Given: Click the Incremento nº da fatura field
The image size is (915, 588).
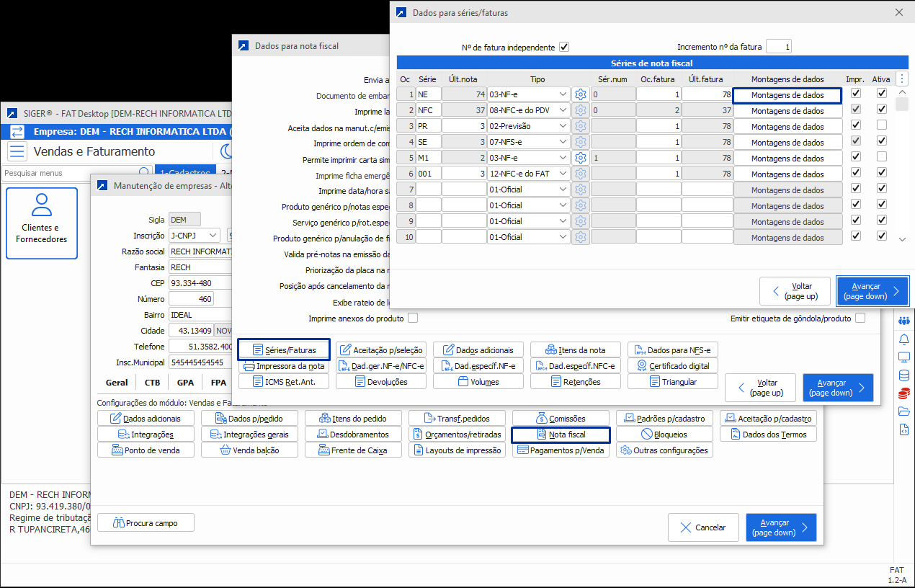Looking at the screenshot, I should click(x=778, y=47).
